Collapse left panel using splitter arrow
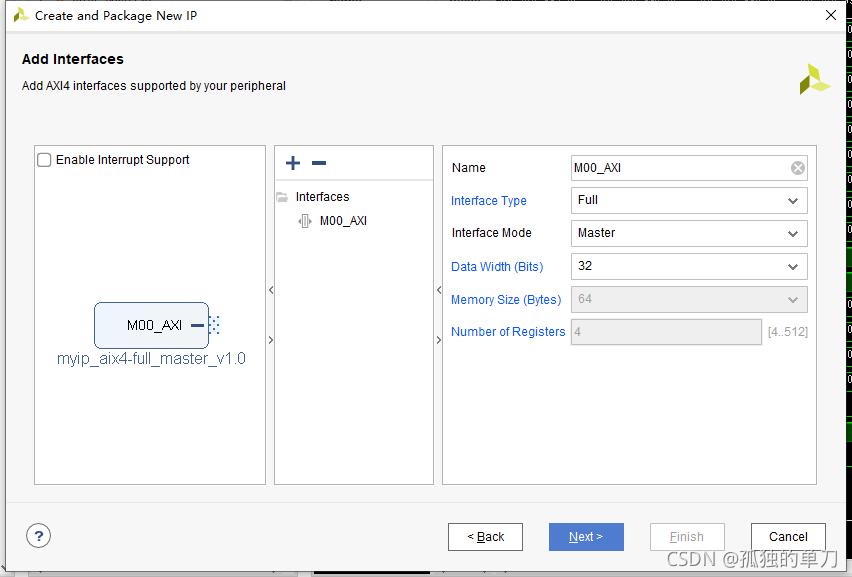 270,290
